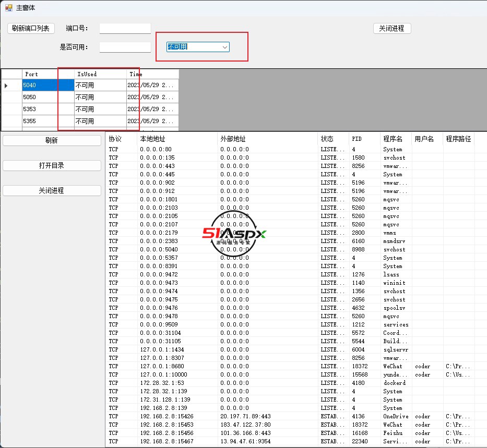This screenshot has height=448, width=487.
Task: Select the row with 127.0.0.1:8680
Action: (290, 366)
